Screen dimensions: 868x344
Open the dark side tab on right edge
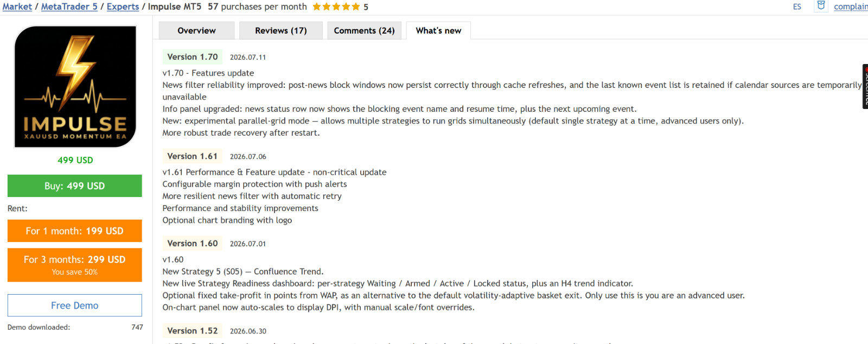[x=865, y=86]
